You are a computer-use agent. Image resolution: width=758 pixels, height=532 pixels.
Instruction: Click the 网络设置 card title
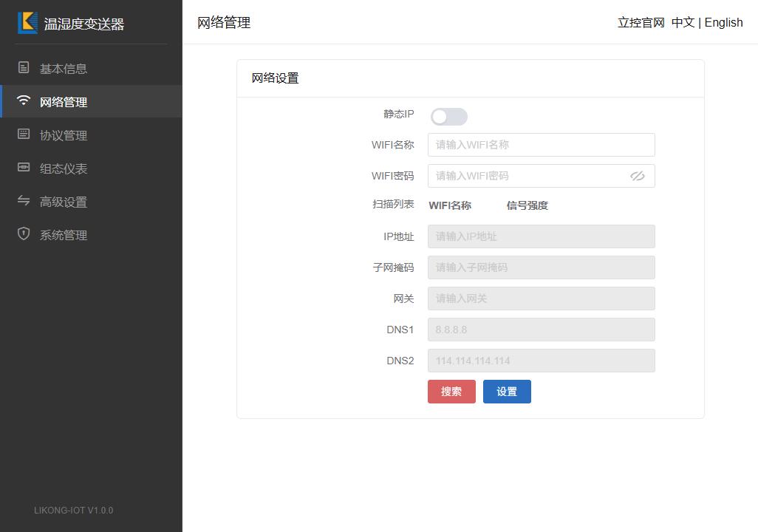click(x=275, y=78)
